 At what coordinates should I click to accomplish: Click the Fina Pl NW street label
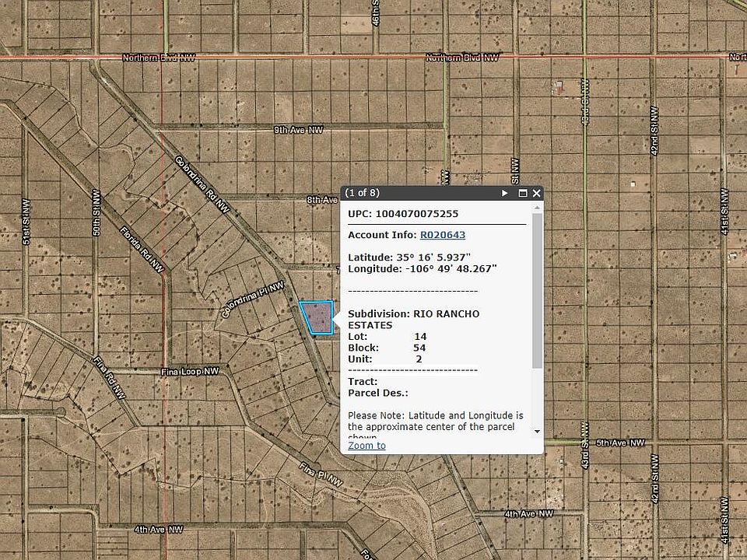pyautogui.click(x=321, y=473)
